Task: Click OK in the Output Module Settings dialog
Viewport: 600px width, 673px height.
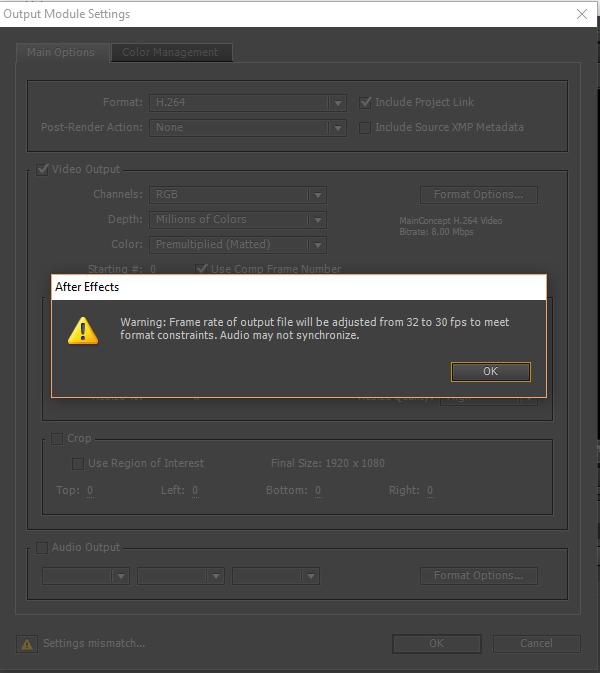Action: pos(436,644)
